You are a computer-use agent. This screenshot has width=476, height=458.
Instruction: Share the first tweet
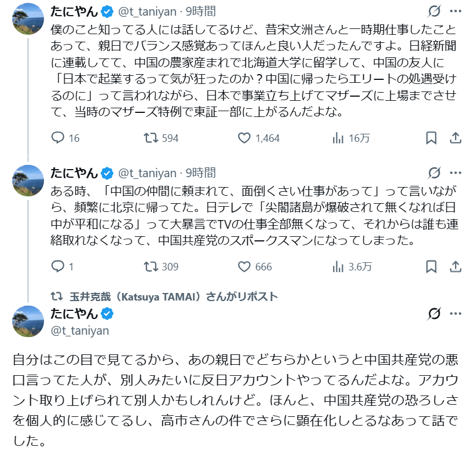point(456,138)
